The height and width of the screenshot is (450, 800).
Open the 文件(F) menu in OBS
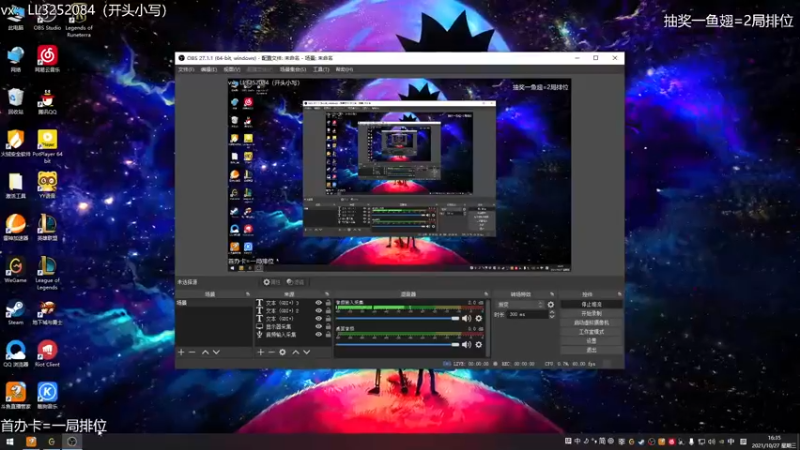[186, 69]
